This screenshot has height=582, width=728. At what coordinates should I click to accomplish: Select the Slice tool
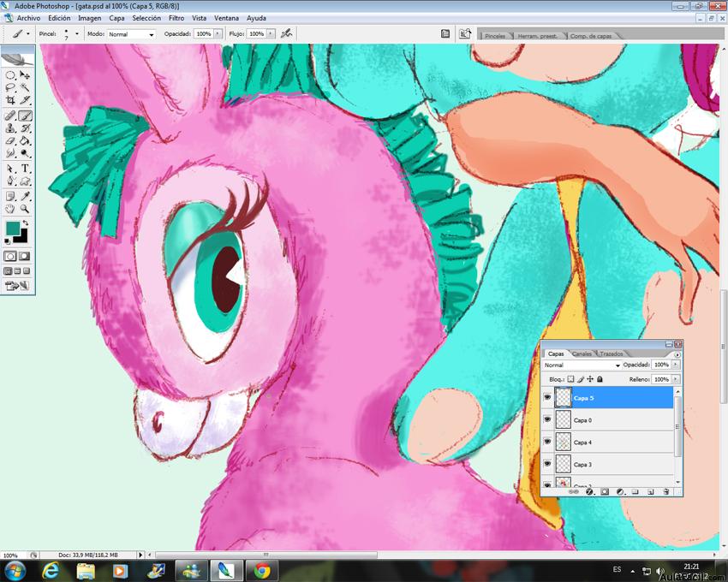(x=25, y=100)
